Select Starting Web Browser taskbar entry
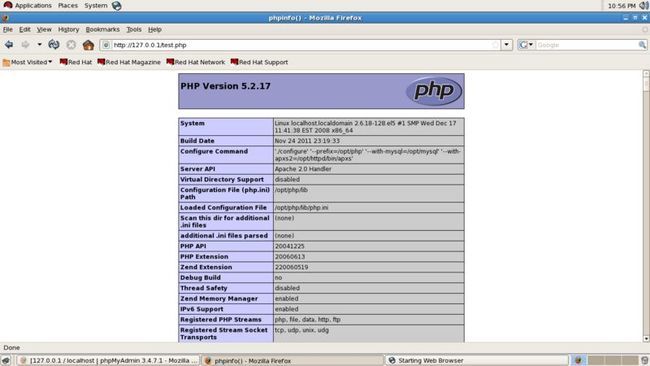 point(477,360)
